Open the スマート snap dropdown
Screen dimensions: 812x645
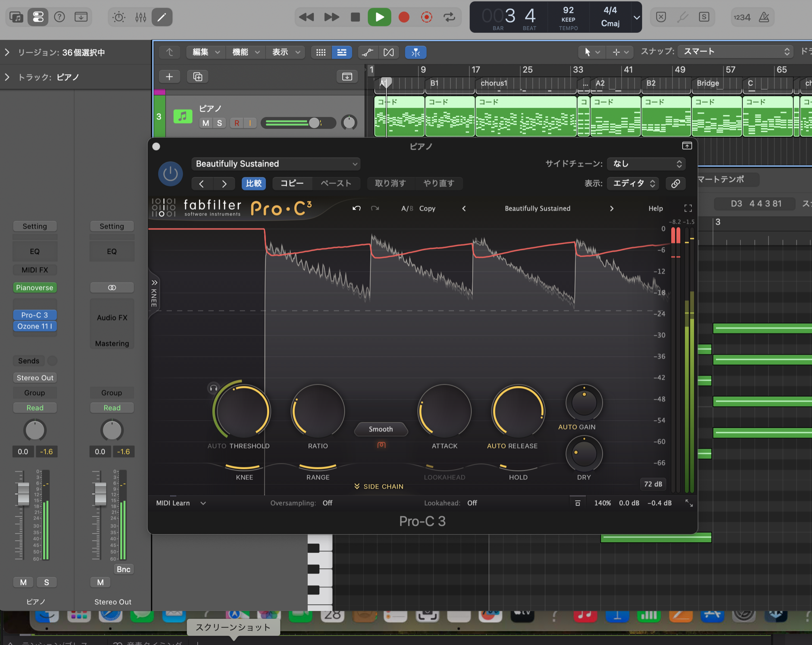coord(736,51)
